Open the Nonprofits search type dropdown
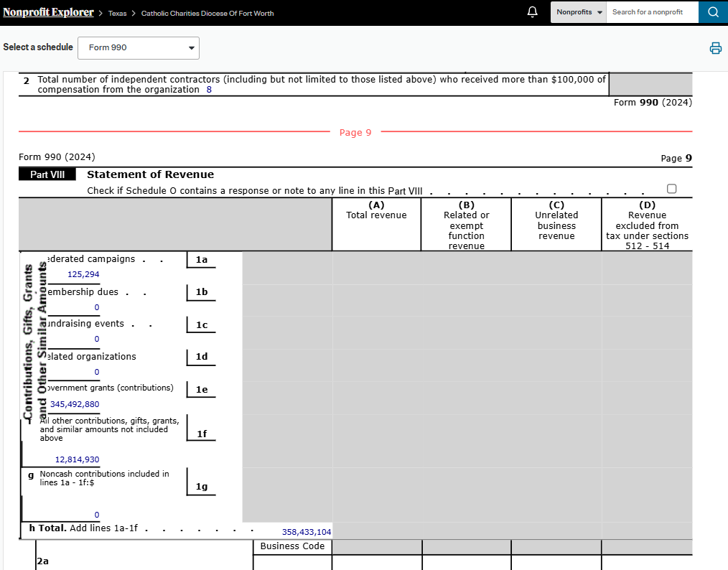The height and width of the screenshot is (570, 728). [579, 12]
